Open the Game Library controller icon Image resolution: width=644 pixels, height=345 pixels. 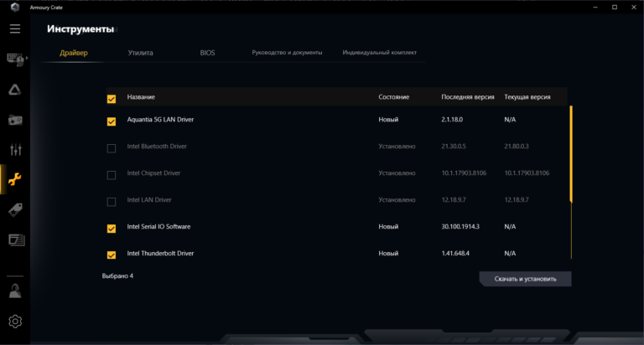15,121
